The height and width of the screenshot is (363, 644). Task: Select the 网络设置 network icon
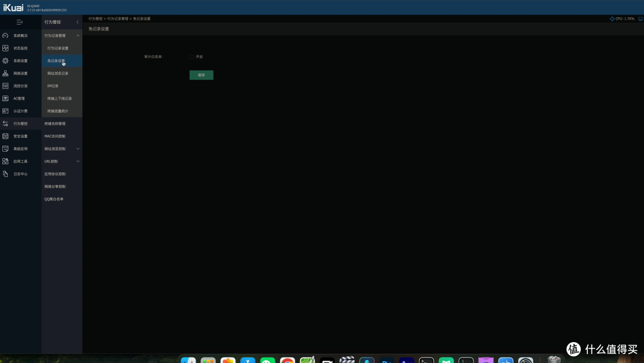[5, 73]
